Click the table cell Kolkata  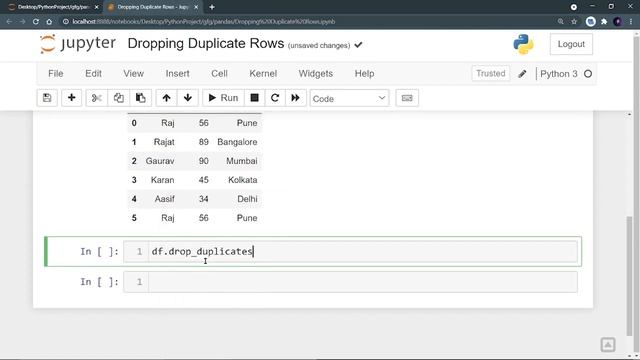(242, 180)
